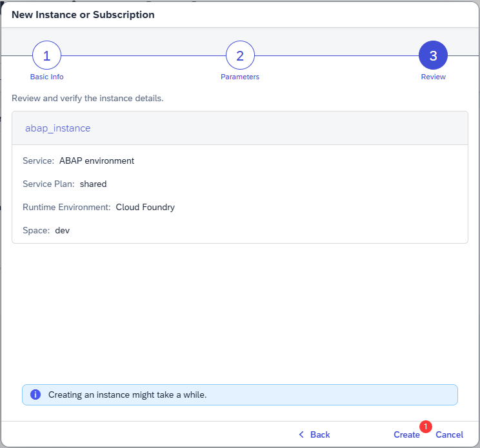
Task: Click the 'Space:' label
Action: (x=36, y=231)
